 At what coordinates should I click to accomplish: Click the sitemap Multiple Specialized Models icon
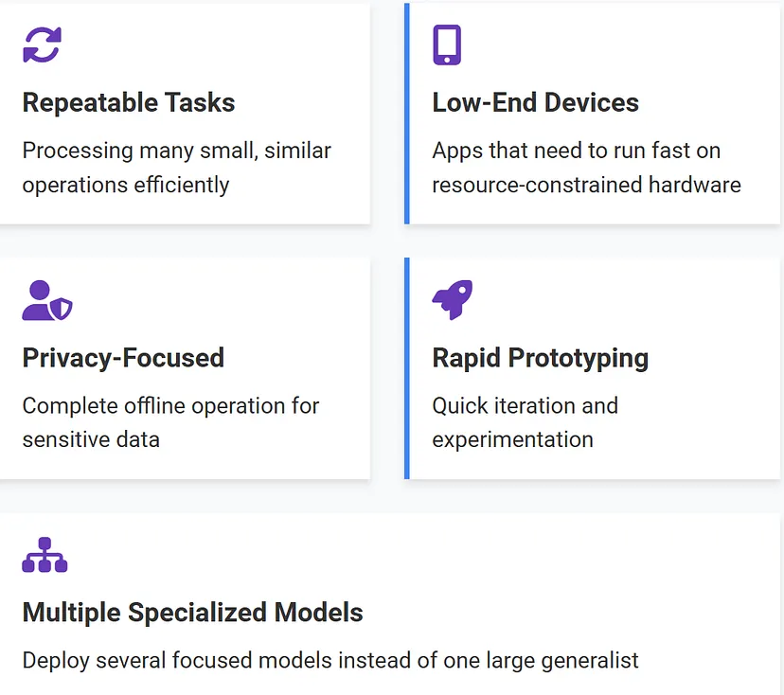click(x=45, y=555)
